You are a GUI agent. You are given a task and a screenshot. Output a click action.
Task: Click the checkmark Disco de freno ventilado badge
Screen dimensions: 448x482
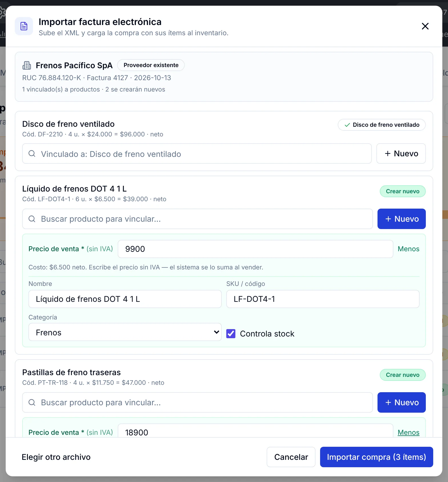[x=381, y=125]
